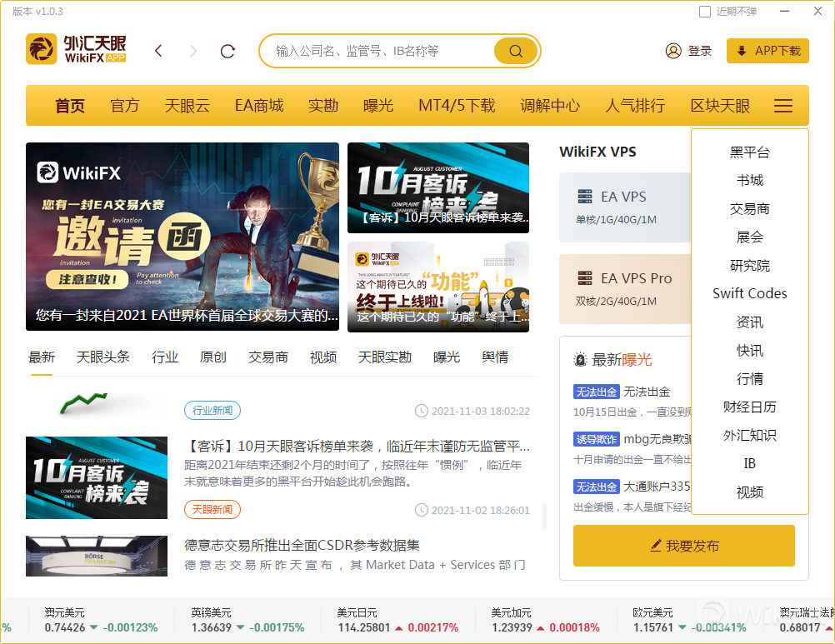Viewport: 835px width, 644px height.
Task: Choose Swift Codes in dropdown list
Action: 750,293
